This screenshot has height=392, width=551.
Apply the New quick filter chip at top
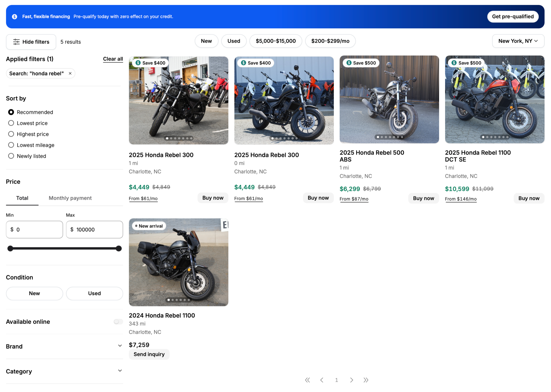point(207,41)
